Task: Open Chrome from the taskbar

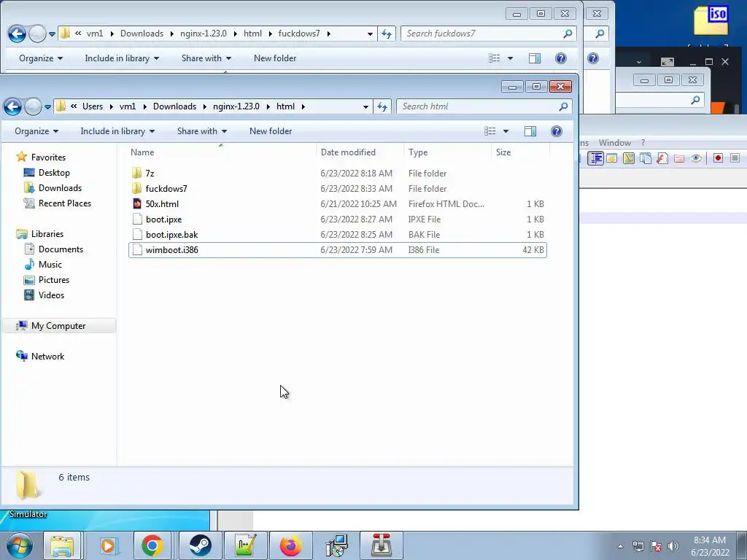Action: click(x=152, y=545)
